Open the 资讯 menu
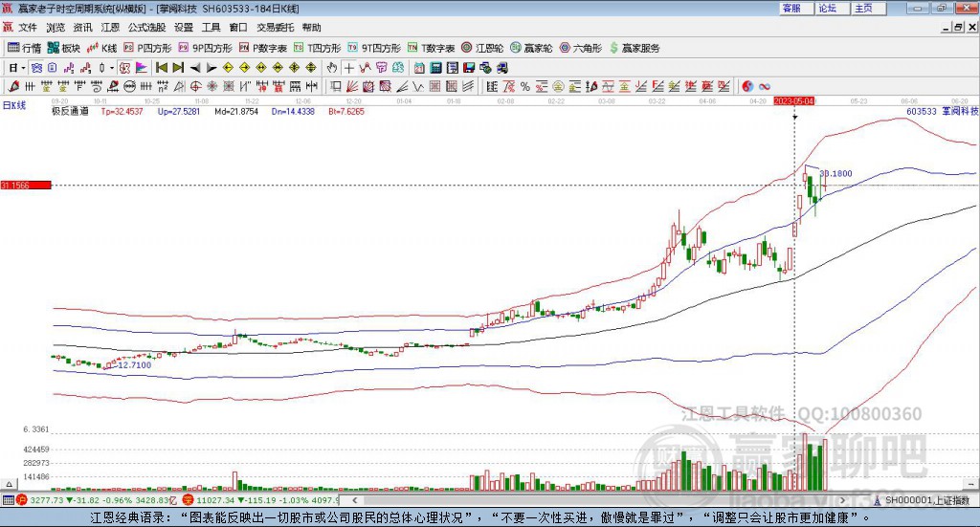This screenshot has width=980, height=527. tap(82, 28)
